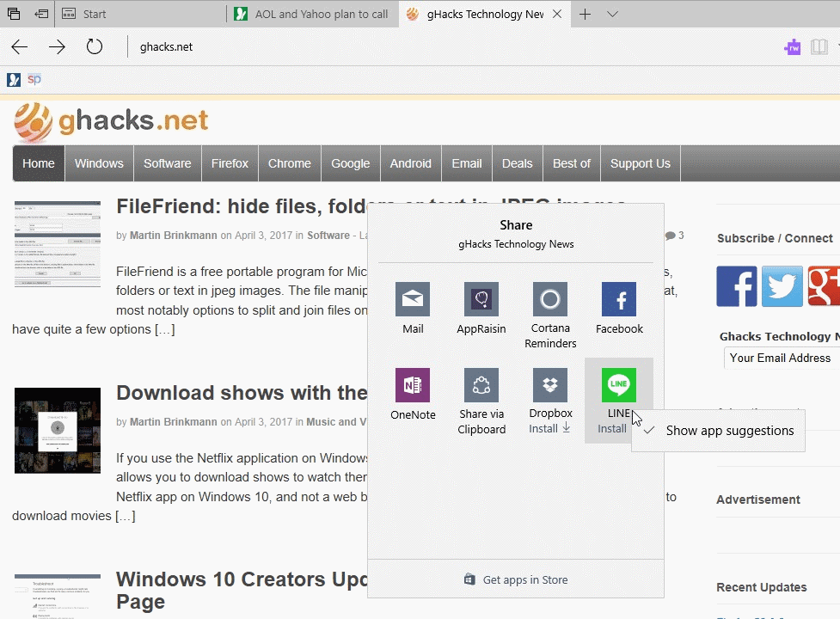The width and height of the screenshot is (840, 619).
Task: Open the purple extension icon in toolbar
Action: [792, 47]
